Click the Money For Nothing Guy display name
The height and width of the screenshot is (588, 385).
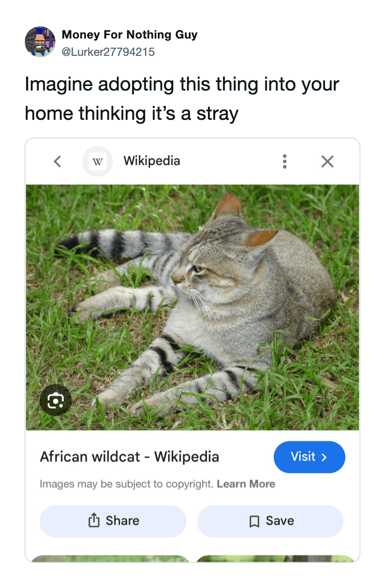pos(130,35)
